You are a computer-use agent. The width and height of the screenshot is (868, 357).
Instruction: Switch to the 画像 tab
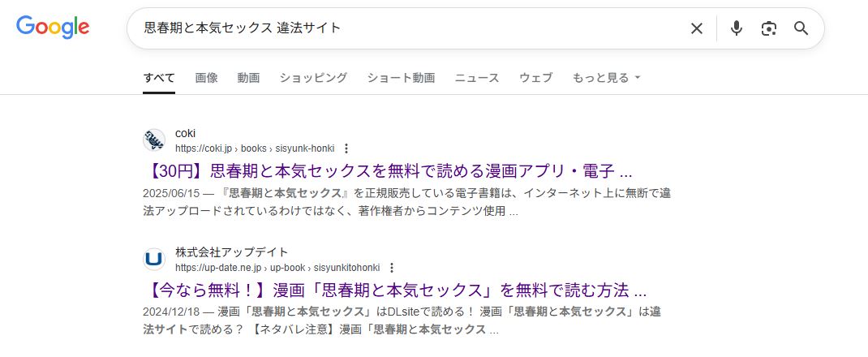coord(207,78)
